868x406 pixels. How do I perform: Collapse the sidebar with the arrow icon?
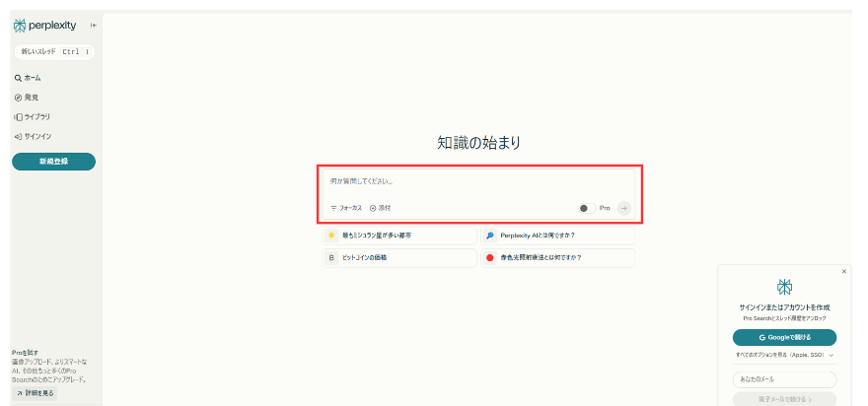point(94,26)
